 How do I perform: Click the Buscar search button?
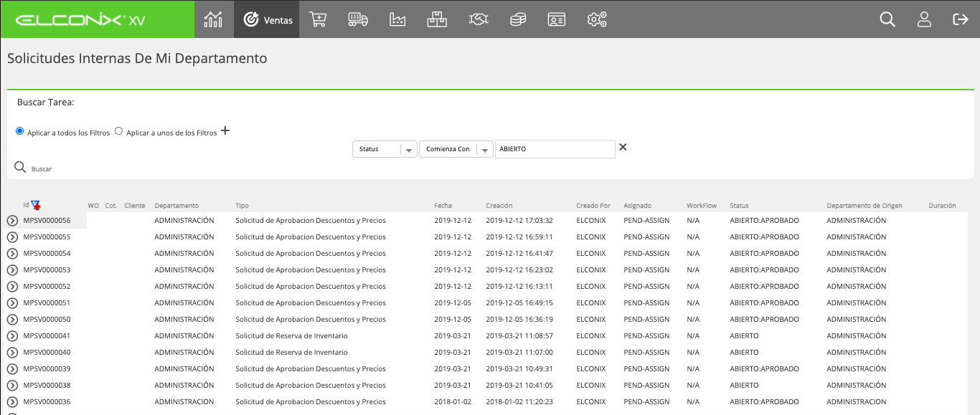click(x=33, y=168)
